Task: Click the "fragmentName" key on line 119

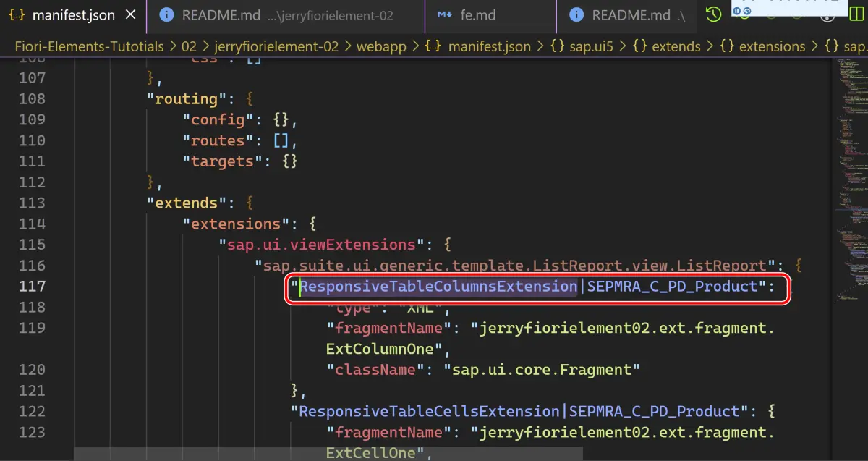Action: (389, 328)
